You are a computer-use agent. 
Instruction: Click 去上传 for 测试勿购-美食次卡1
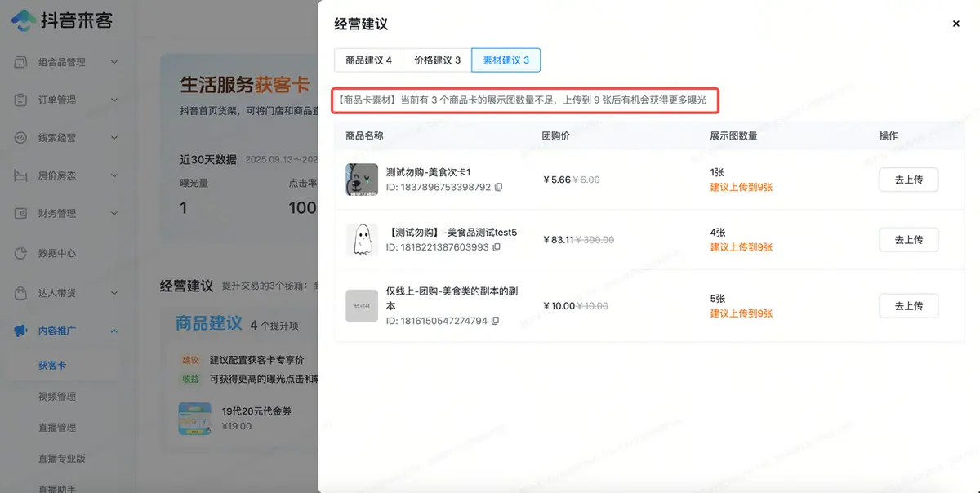pos(908,180)
